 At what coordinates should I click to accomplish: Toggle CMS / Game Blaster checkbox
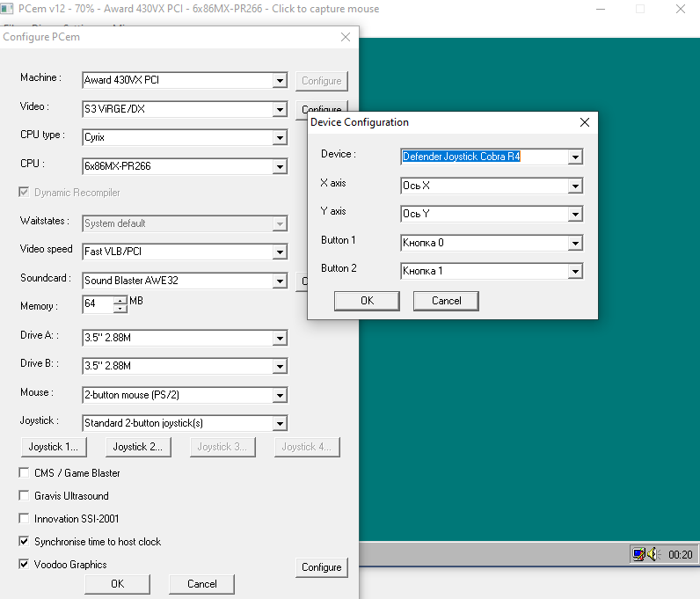(24, 472)
